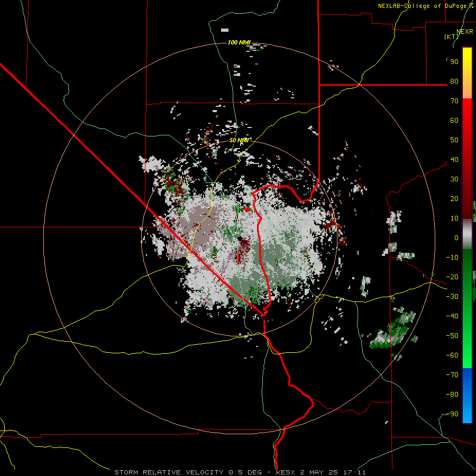Screen dimensions: 476x476
Task: Click the positive 20 value on the velocity scale
Action: pyautogui.click(x=454, y=199)
